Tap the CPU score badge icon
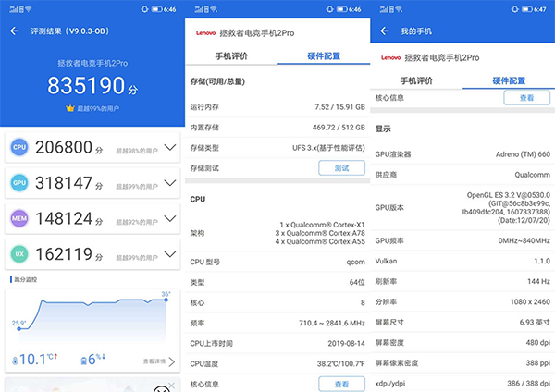Viewport: 555px width, 392px height. pos(19,147)
